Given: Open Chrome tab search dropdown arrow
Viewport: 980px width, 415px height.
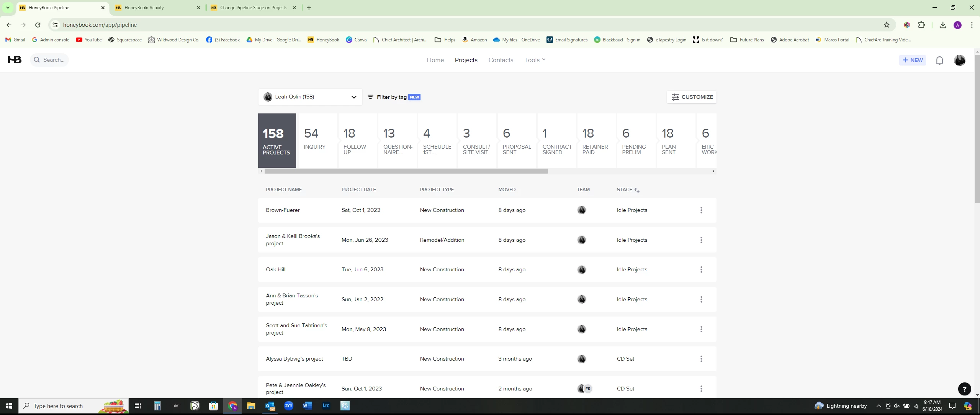Looking at the screenshot, I should tap(8, 7).
